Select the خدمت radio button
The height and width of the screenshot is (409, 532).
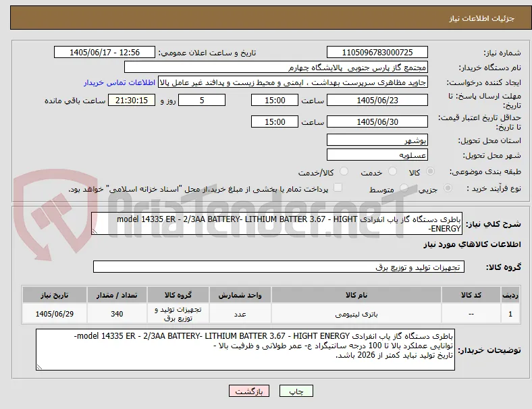[392, 171]
